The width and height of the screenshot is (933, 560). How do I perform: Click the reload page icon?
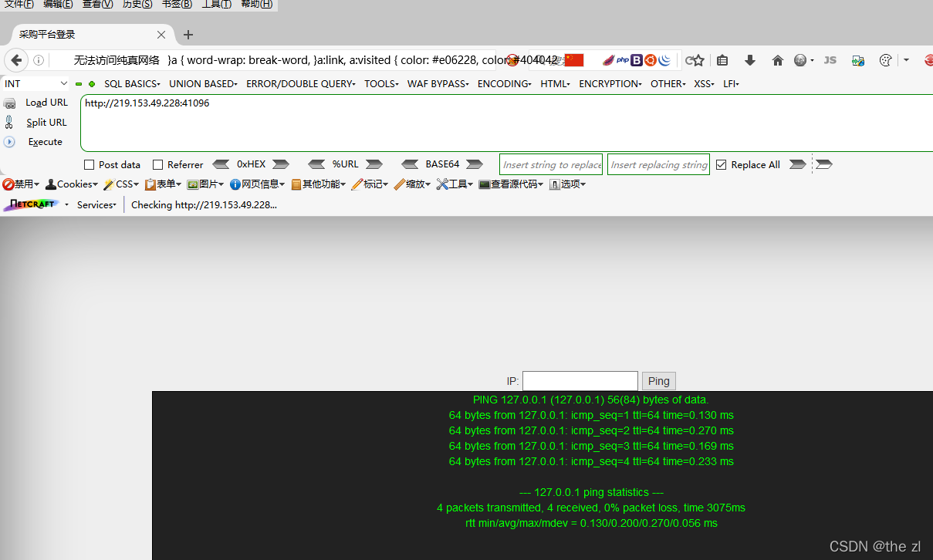691,60
